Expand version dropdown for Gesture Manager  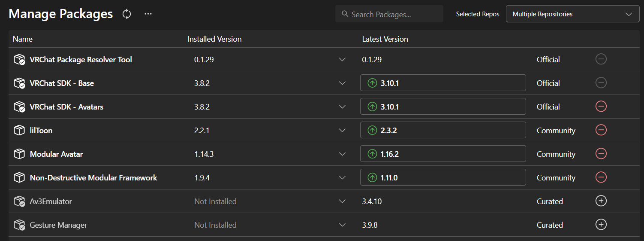(342, 225)
